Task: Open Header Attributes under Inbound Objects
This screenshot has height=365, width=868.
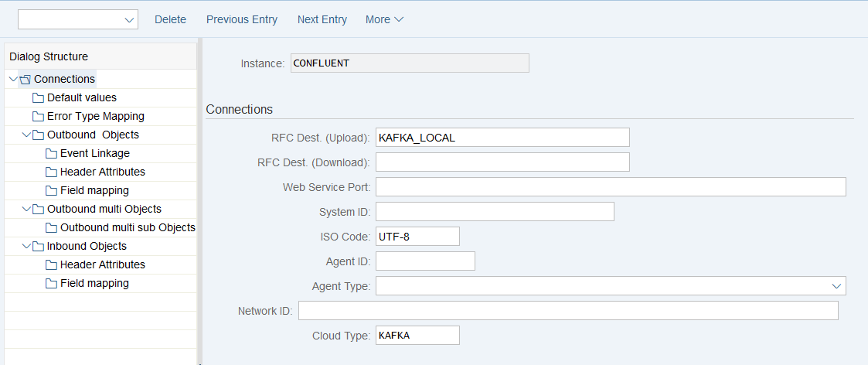Action: point(103,264)
